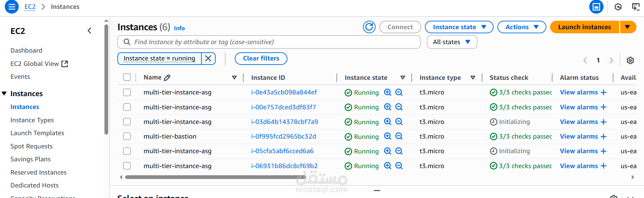Tick the multi-tier-bastion row checkbox
This screenshot has height=198, width=644.
[127, 136]
